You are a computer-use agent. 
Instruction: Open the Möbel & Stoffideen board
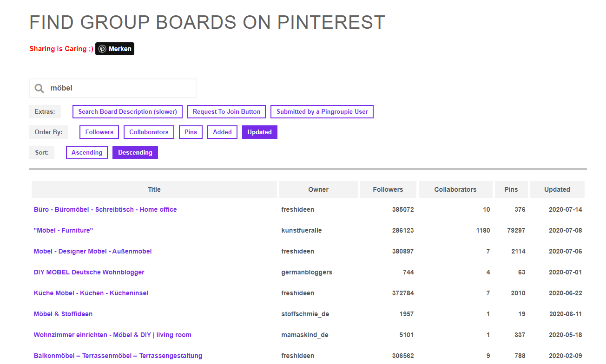pos(63,314)
